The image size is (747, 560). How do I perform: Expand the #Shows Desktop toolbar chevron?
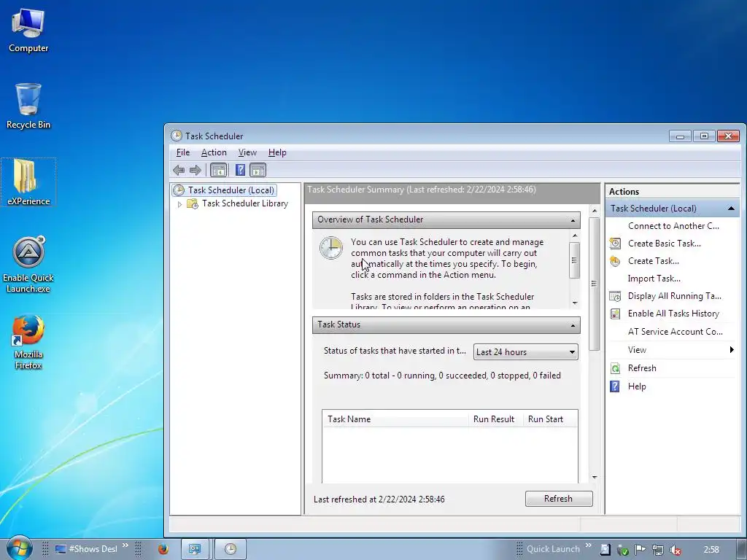point(125,545)
